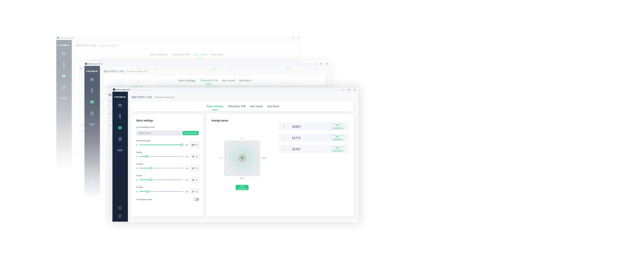
Task: Switch to the Axis travel tab
Action: point(256,106)
